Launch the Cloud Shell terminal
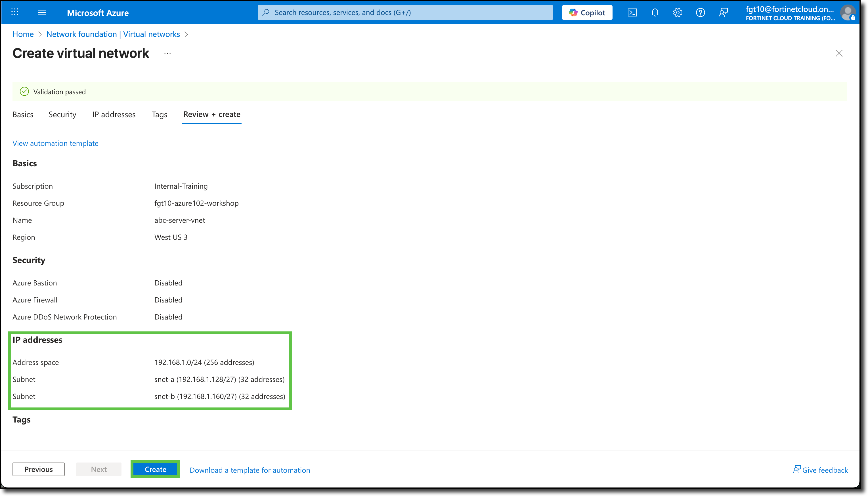 [x=632, y=12]
